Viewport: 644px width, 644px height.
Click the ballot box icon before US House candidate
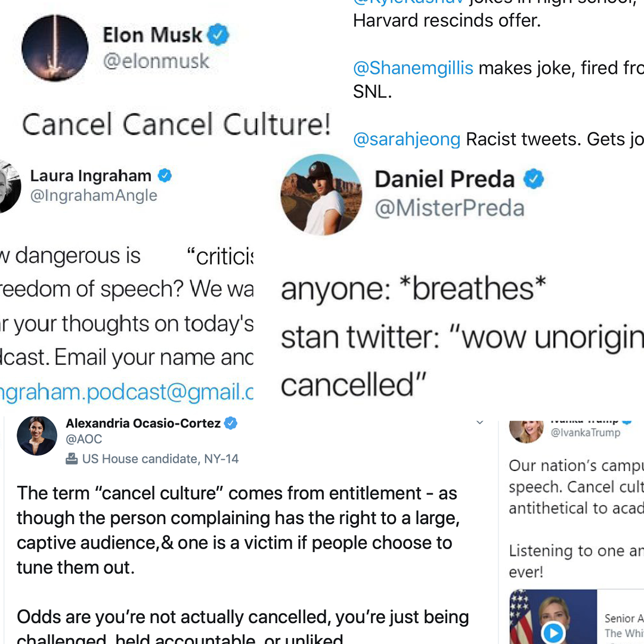click(x=72, y=459)
